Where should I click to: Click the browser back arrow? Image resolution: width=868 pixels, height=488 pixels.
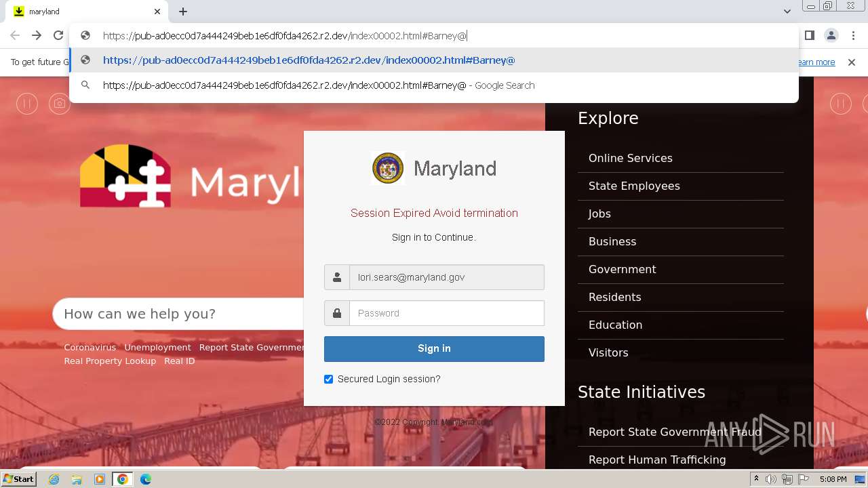tap(15, 36)
